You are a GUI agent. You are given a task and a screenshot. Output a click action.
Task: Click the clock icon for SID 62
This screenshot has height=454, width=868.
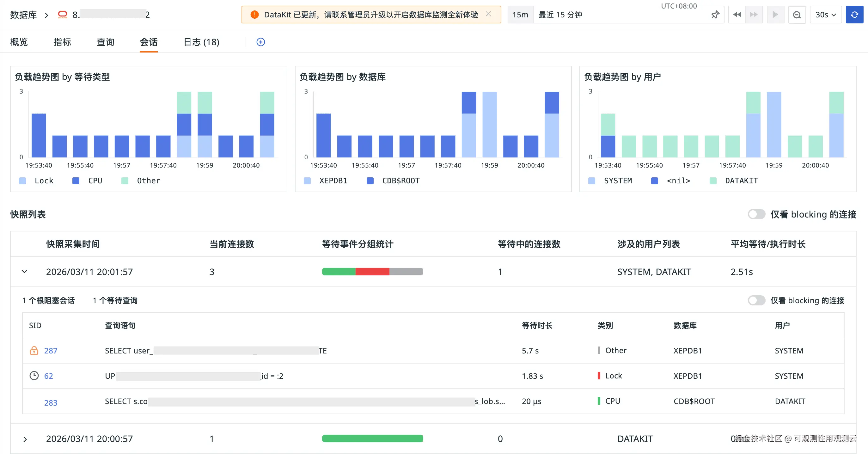coord(34,376)
